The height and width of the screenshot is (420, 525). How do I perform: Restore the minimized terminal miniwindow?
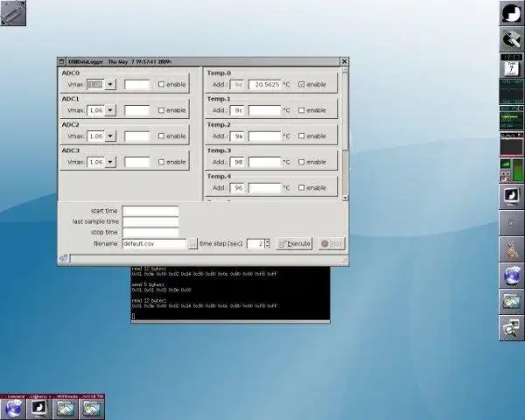(39, 407)
